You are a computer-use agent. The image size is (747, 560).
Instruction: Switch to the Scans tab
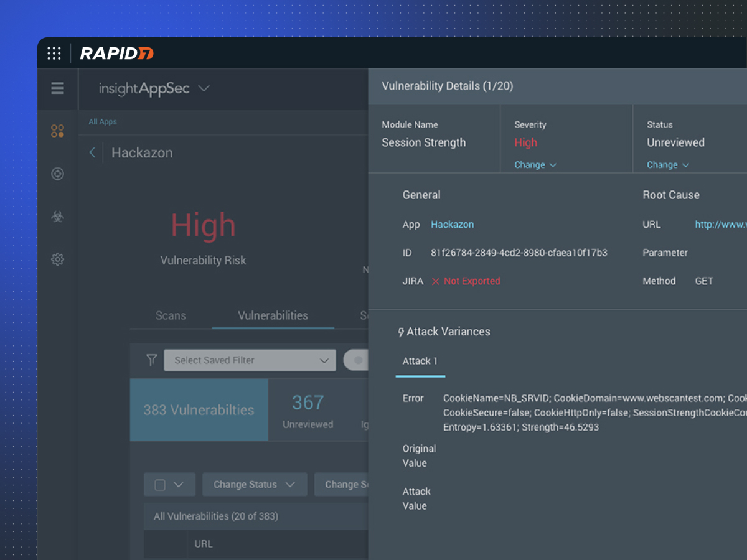pyautogui.click(x=171, y=315)
